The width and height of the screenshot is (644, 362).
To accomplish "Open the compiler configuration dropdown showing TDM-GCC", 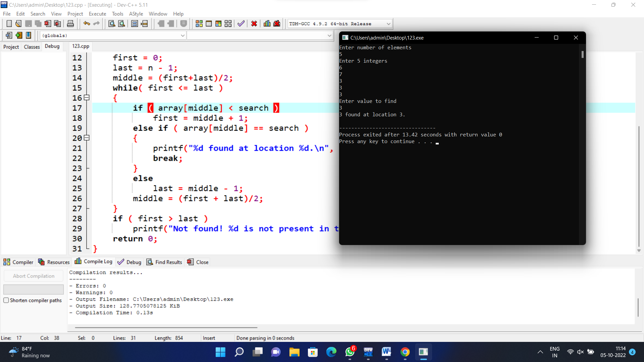I will [x=388, y=23].
